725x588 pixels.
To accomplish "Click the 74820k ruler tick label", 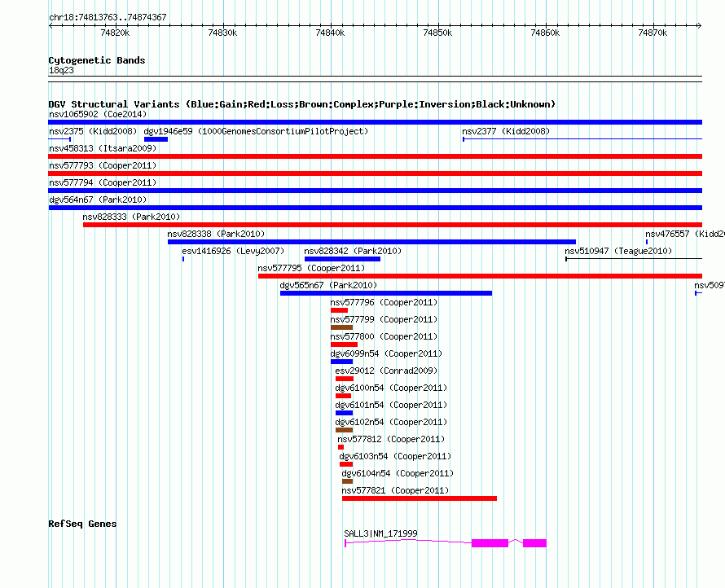I will point(115,33).
